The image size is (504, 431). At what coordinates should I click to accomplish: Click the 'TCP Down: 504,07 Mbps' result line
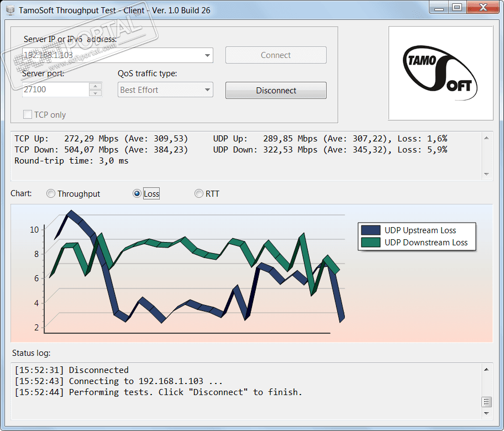point(101,150)
